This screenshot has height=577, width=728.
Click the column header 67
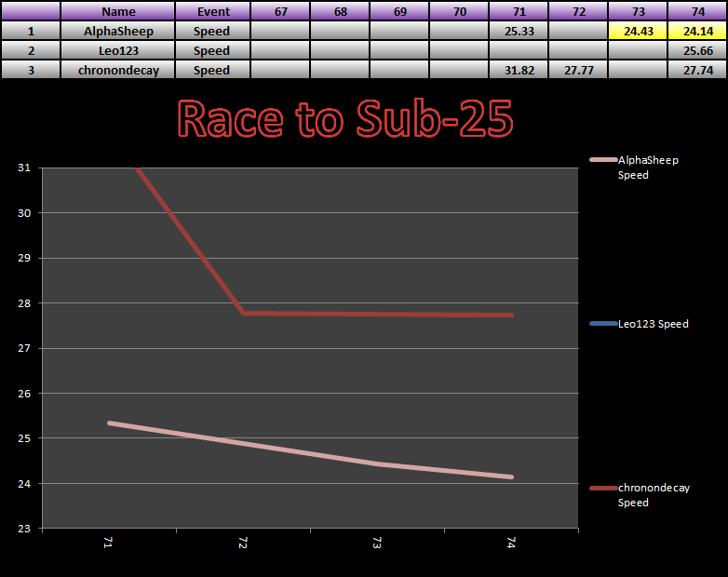pyautogui.click(x=280, y=11)
